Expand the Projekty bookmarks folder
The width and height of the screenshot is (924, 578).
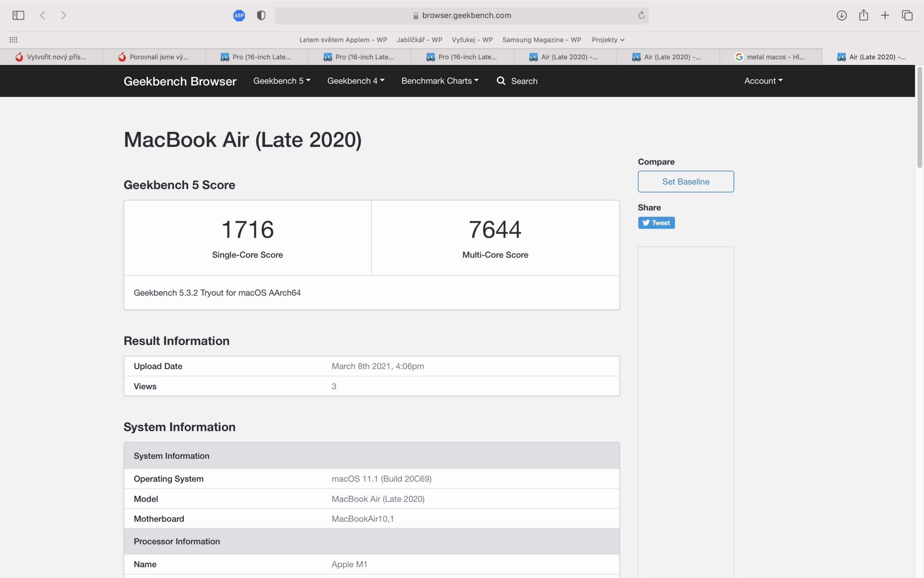tap(608, 40)
